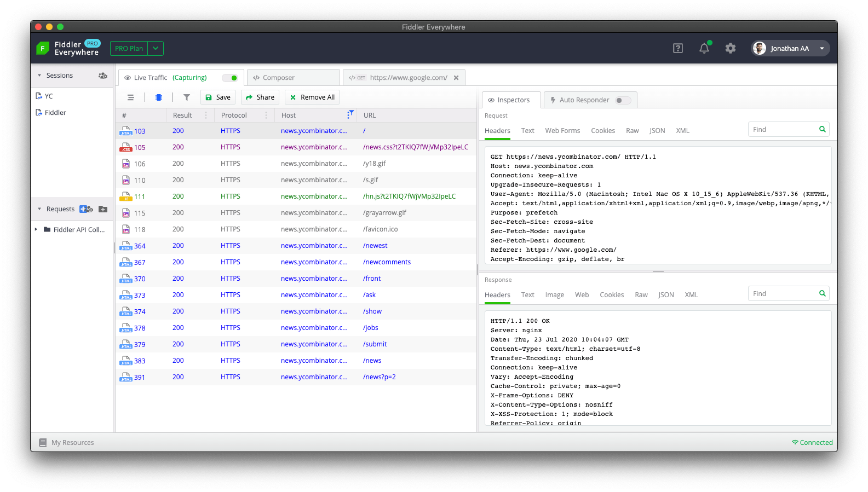Image resolution: width=868 pixels, height=492 pixels.
Task: Click the Connected wifi status icon
Action: coord(795,442)
